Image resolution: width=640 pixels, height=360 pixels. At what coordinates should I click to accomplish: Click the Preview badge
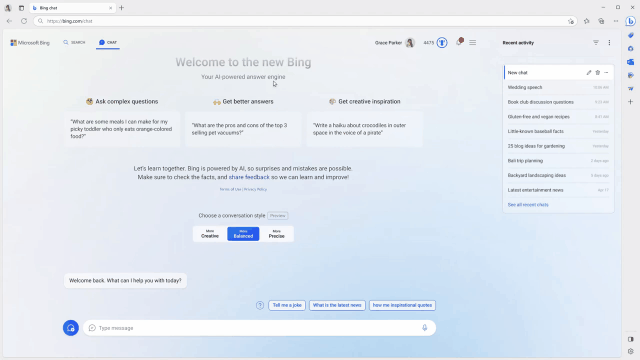pyautogui.click(x=278, y=216)
